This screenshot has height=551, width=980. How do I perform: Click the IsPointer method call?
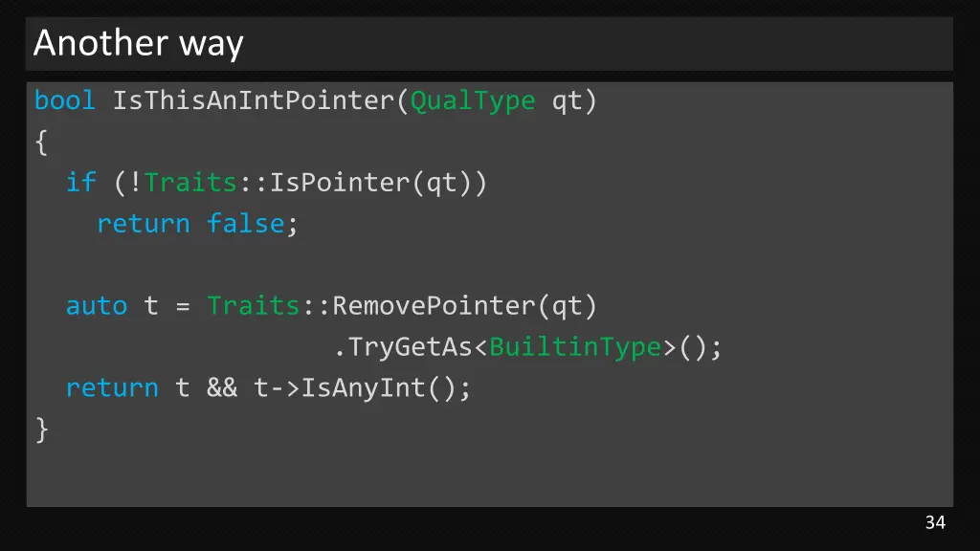tap(342, 183)
